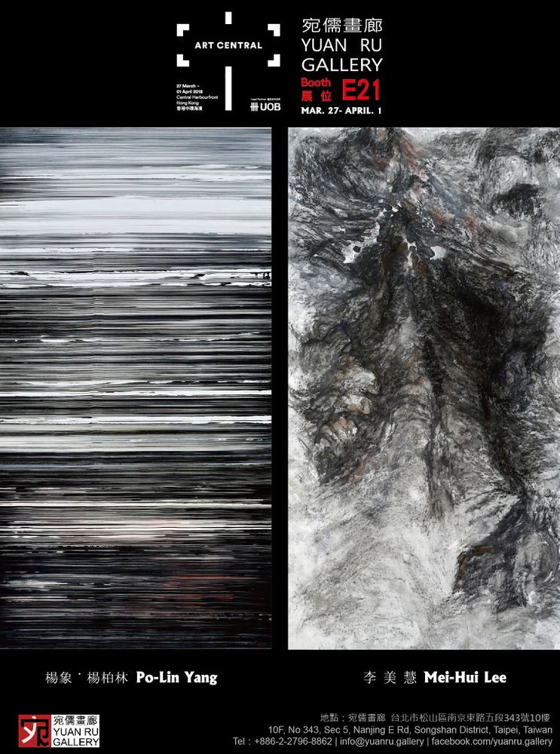560x754 pixels.
Task: Open the Po-Lin Yang striped artwork image
Action: [x=136, y=388]
